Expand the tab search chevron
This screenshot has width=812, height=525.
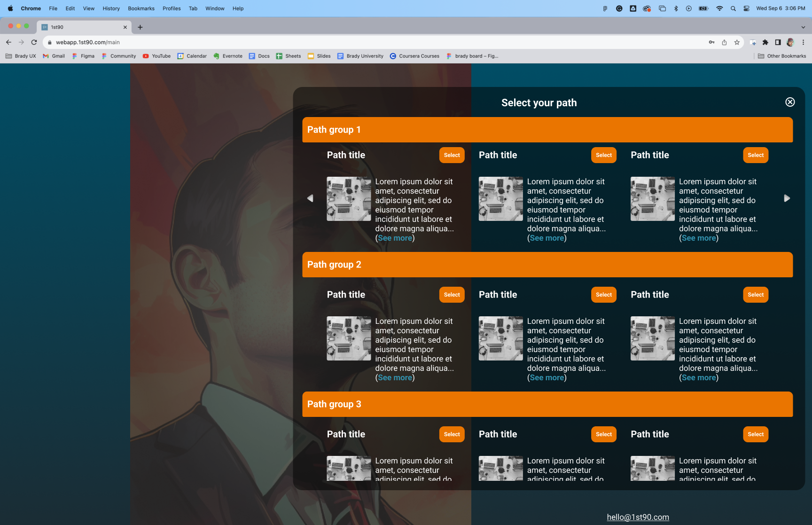803,27
